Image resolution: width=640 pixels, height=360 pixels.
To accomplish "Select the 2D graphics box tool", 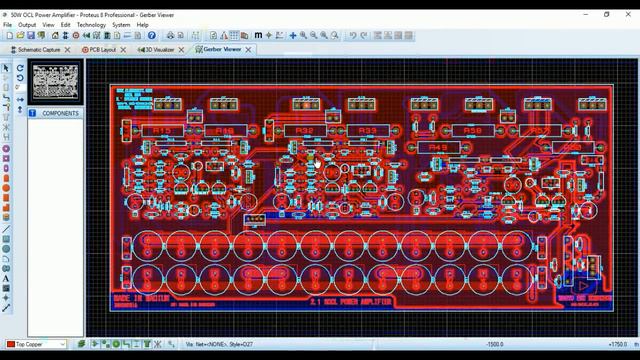I will [6, 239].
